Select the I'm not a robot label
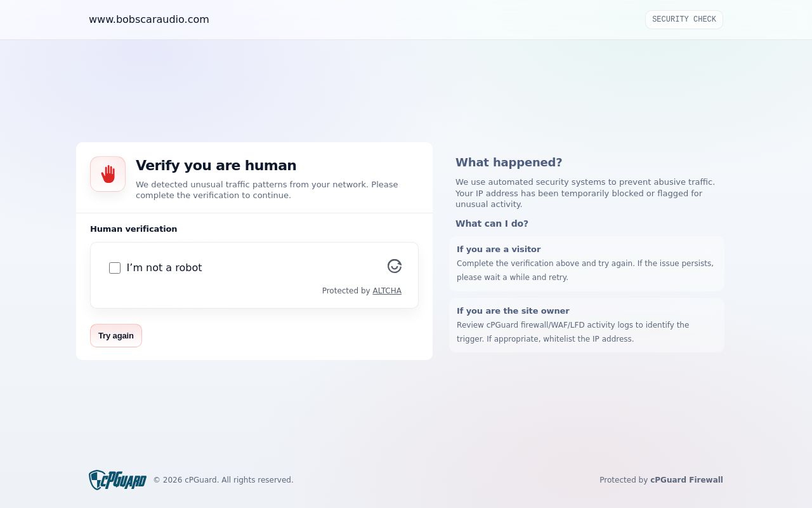812x508 pixels. 164,268
